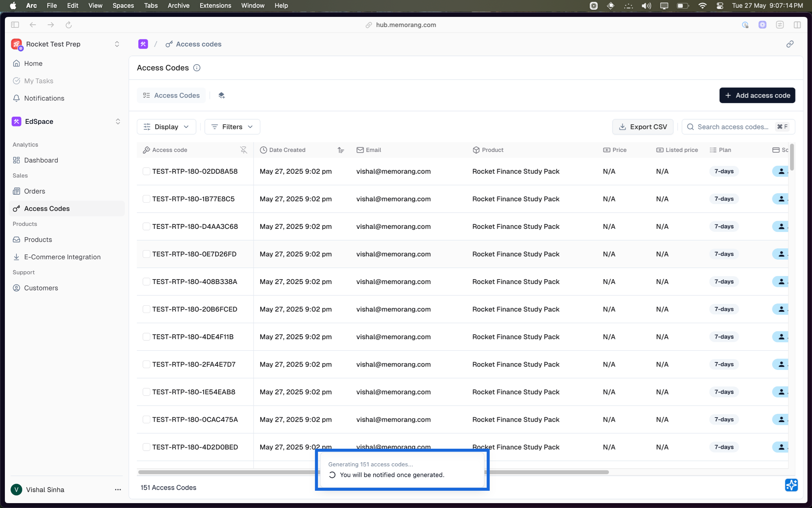Open the Display dropdown
Screen dimensions: 812x508
tap(166, 127)
